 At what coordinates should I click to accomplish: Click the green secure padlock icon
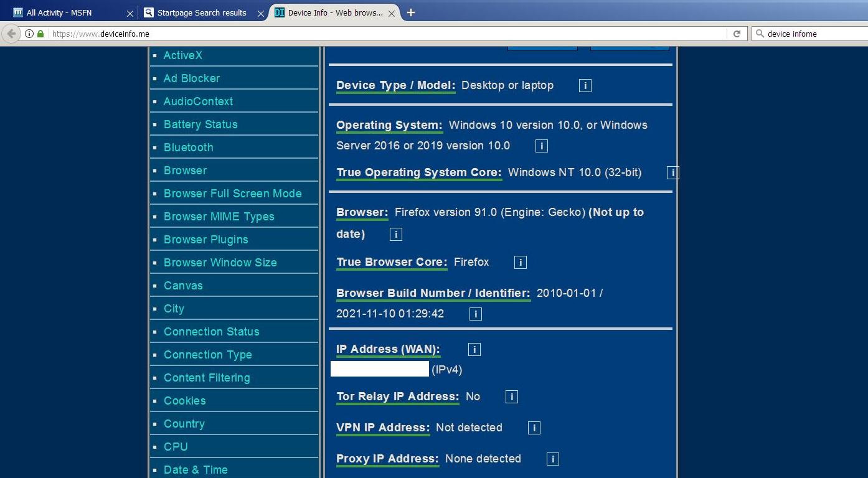[40, 34]
